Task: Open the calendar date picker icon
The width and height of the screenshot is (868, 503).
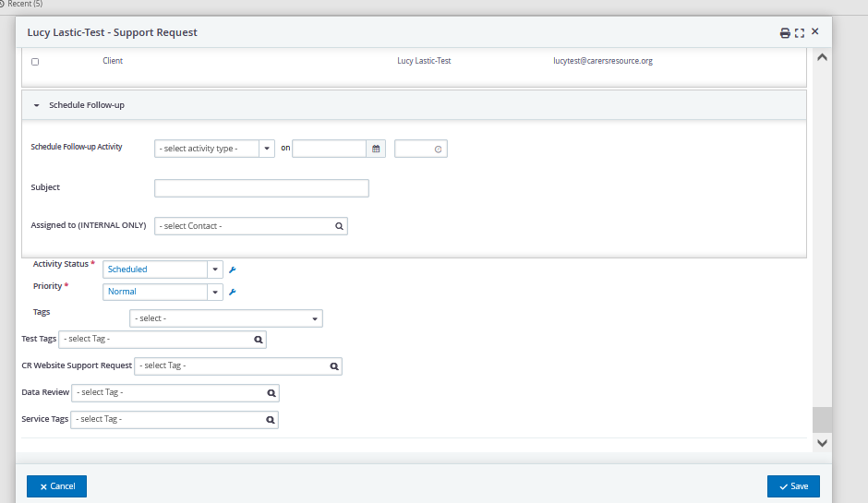Action: pos(376,149)
